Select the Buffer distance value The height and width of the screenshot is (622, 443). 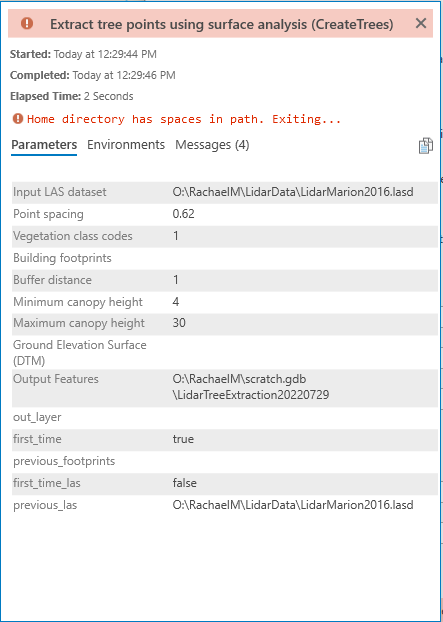176,280
